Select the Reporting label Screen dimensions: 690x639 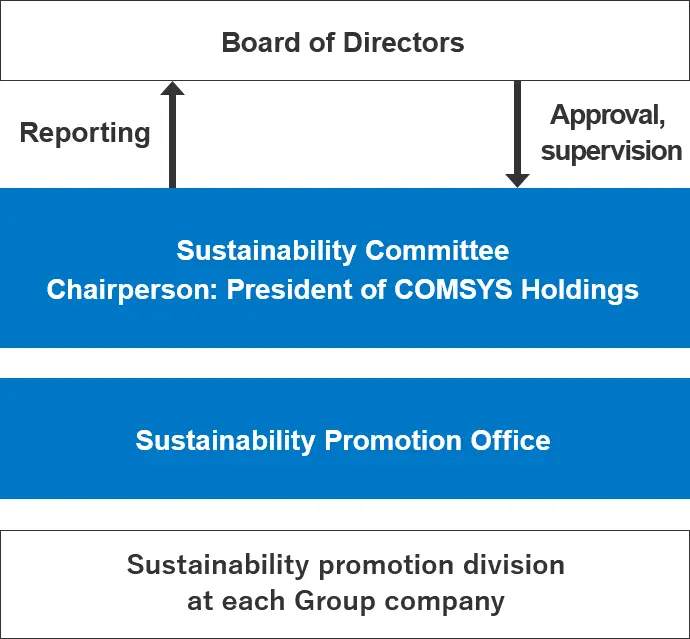[x=85, y=133]
